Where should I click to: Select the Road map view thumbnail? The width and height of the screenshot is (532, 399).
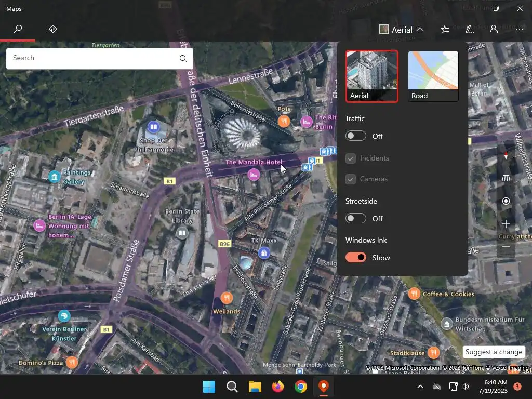(433, 76)
